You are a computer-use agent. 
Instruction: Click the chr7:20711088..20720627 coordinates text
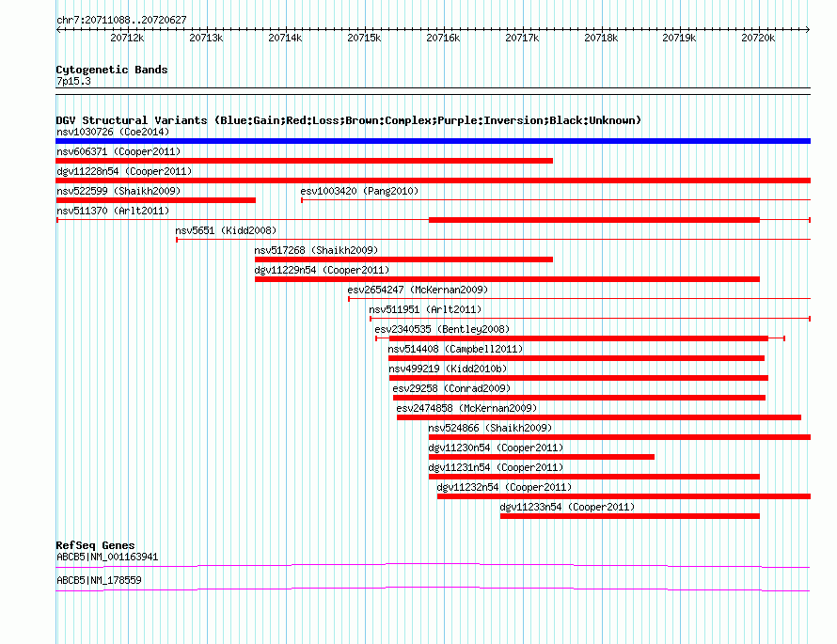coord(121,21)
